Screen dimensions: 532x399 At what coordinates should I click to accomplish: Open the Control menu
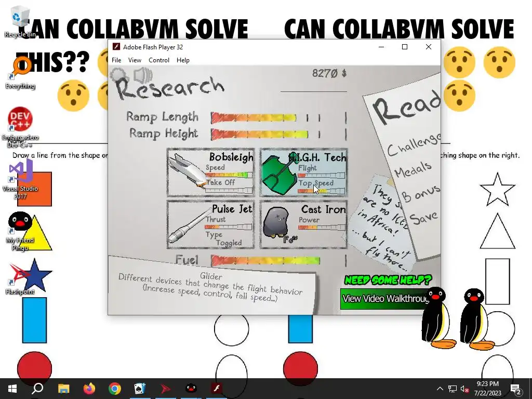(159, 60)
